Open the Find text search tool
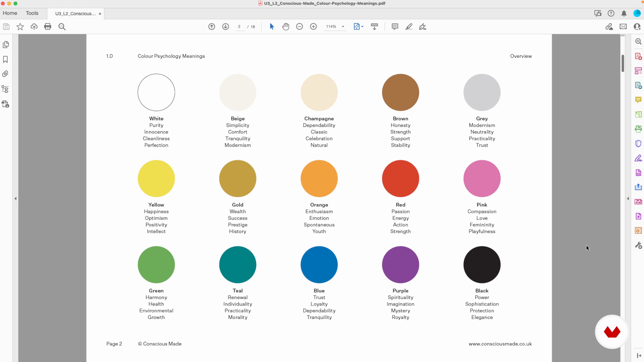The height and width of the screenshot is (362, 644). pyautogui.click(x=62, y=27)
